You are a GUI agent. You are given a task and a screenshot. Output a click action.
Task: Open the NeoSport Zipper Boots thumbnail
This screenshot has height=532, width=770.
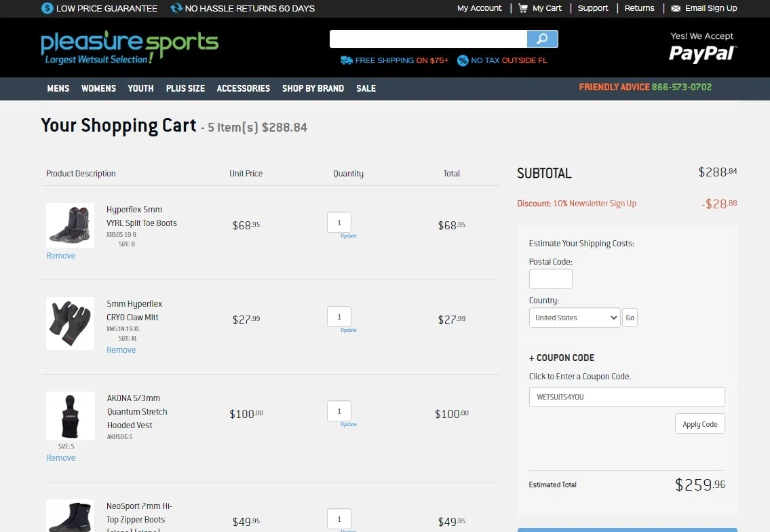pos(71,516)
